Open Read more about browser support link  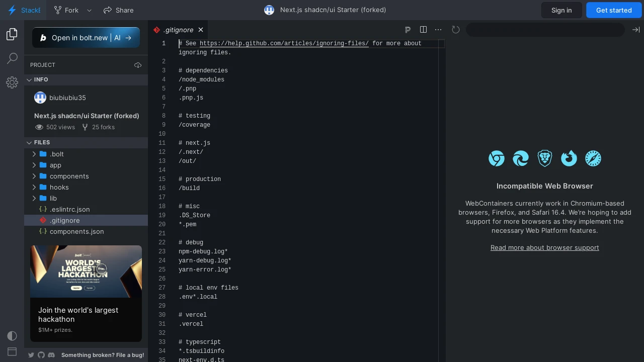(x=545, y=247)
